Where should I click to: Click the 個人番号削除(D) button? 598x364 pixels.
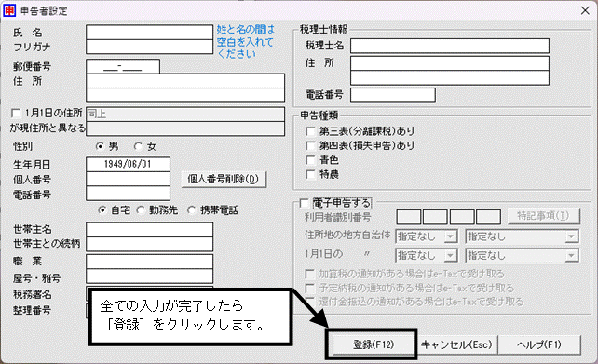click(x=224, y=179)
